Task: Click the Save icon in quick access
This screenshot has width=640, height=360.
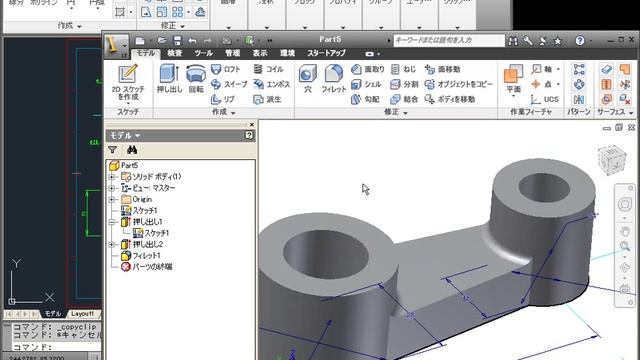Action: pos(177,40)
